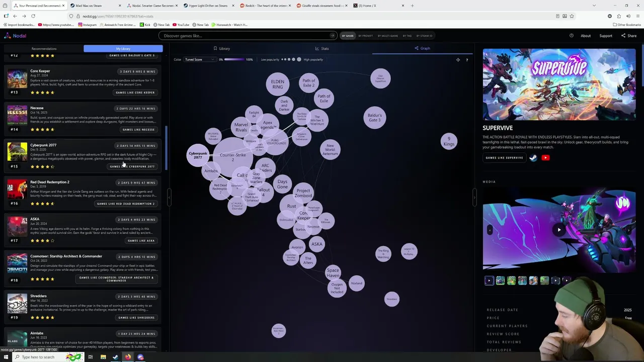The width and height of the screenshot is (644, 362).
Task: Click browser back arrow
Action: [x=15, y=16]
